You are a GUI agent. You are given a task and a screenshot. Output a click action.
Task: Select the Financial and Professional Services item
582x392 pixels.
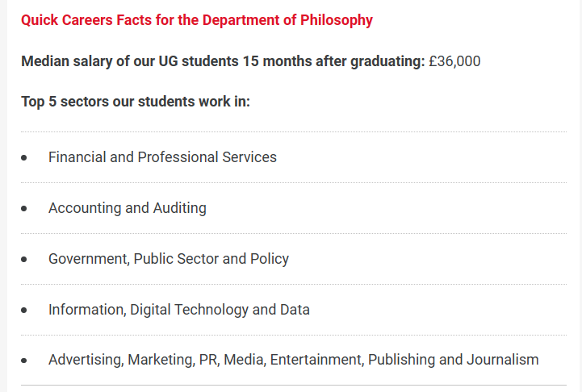click(x=162, y=157)
